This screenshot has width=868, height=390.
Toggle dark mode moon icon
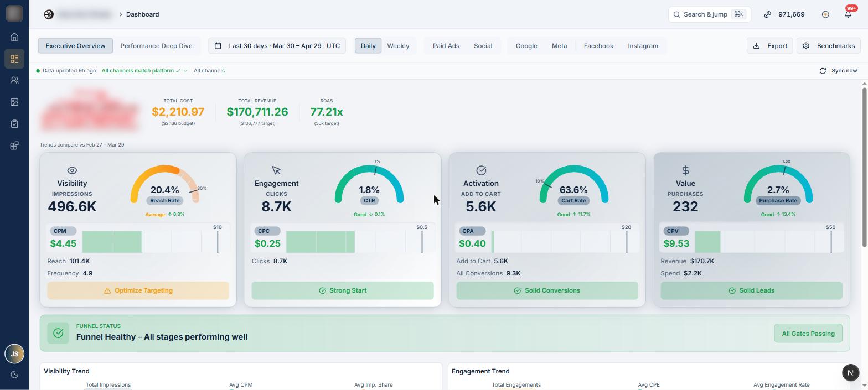[14, 375]
